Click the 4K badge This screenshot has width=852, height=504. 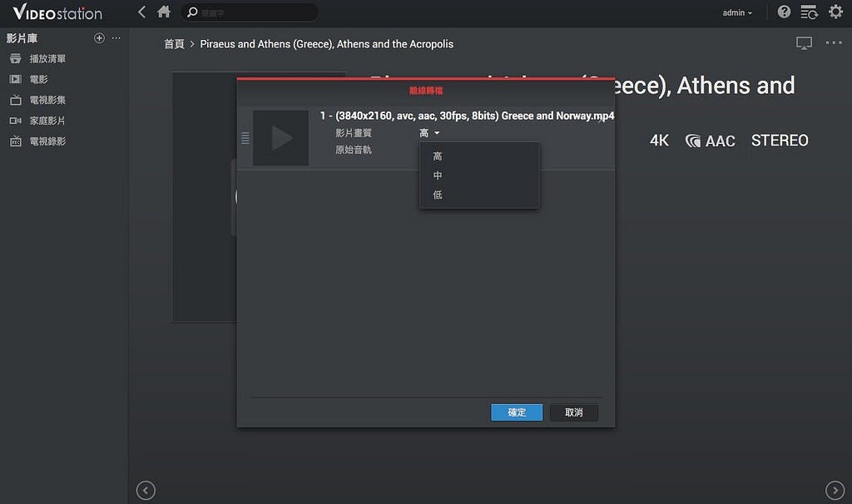(x=659, y=141)
